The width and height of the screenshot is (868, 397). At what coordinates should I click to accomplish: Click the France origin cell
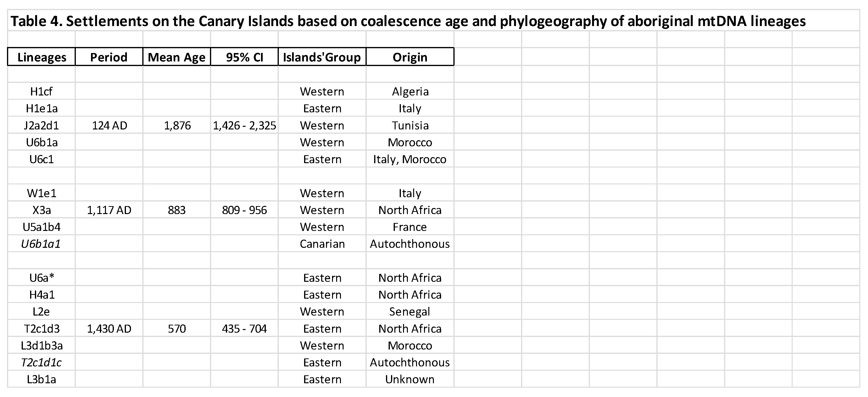pyautogui.click(x=410, y=227)
